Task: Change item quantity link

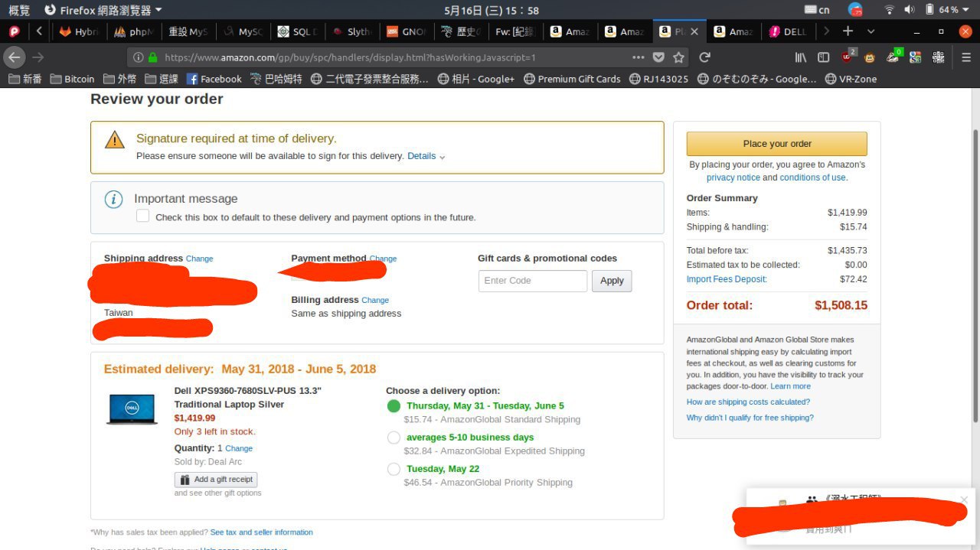Action: coord(239,448)
